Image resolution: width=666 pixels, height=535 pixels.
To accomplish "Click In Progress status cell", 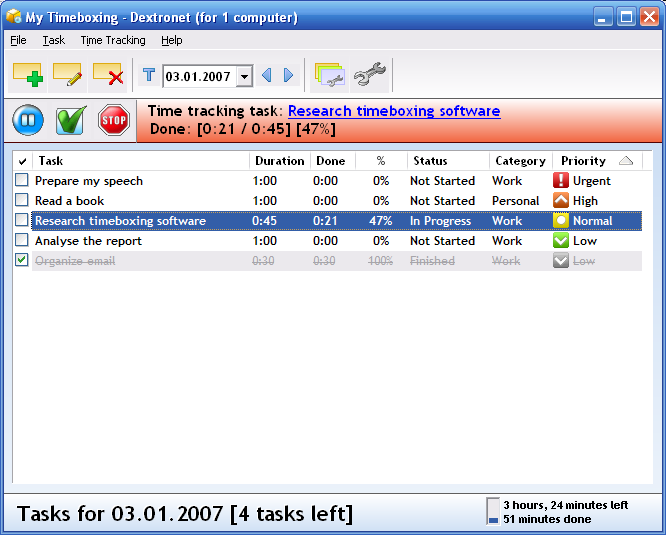I will click(440, 221).
